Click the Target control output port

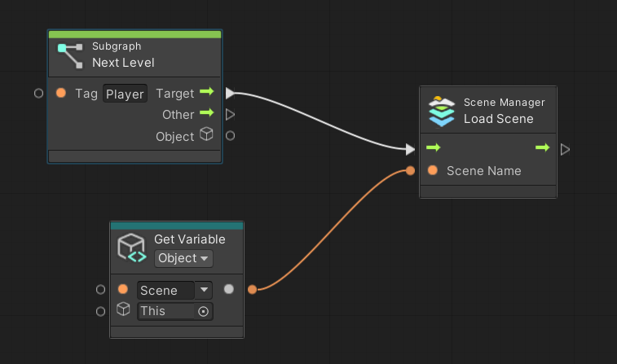[230, 93]
